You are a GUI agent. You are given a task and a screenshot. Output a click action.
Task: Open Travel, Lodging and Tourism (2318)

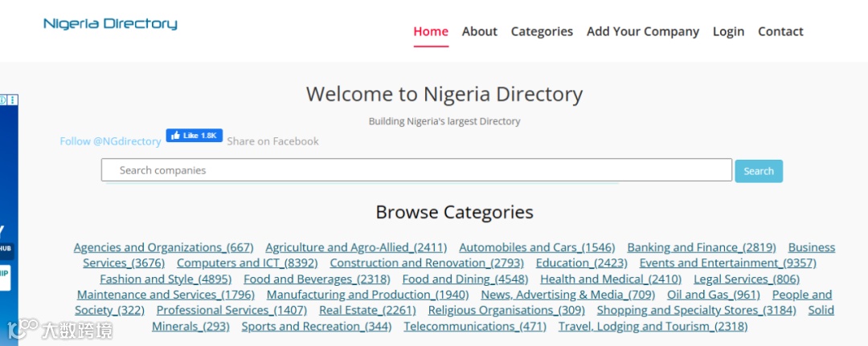[x=653, y=326]
